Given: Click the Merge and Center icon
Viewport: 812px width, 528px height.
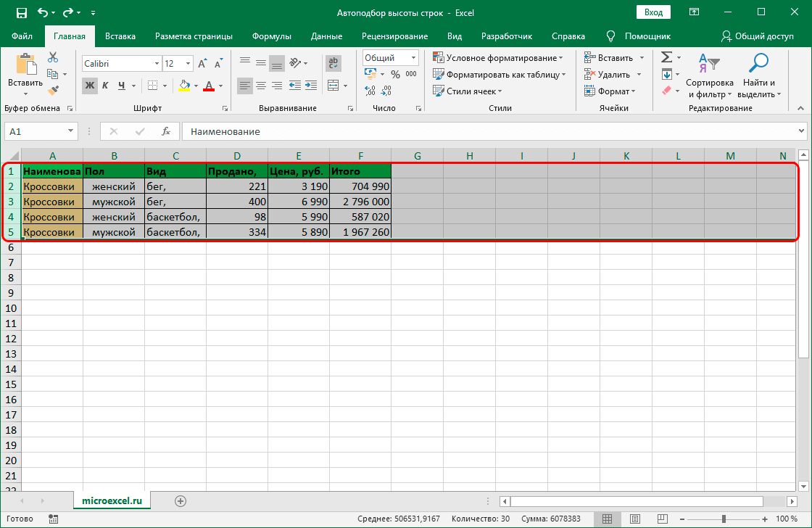Looking at the screenshot, I should click(333, 86).
